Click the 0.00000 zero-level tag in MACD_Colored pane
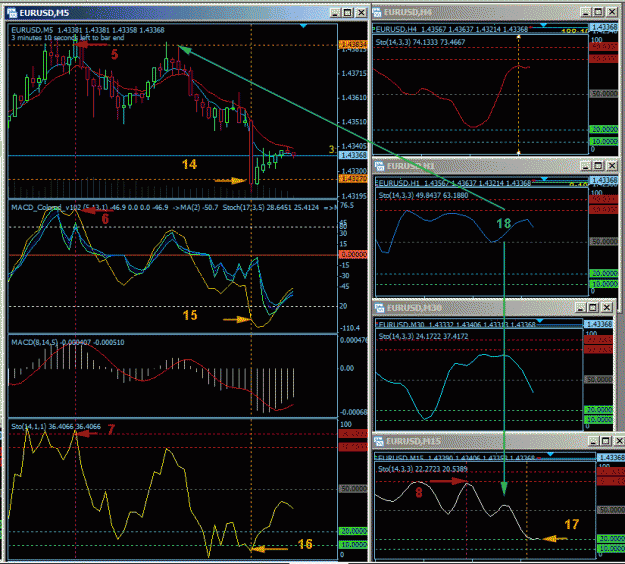 tap(353, 254)
